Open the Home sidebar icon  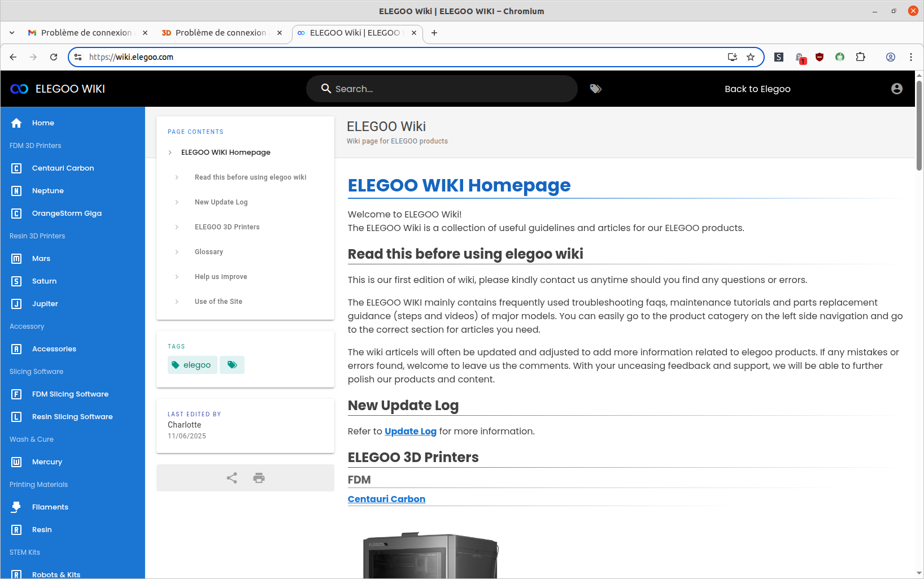16,123
